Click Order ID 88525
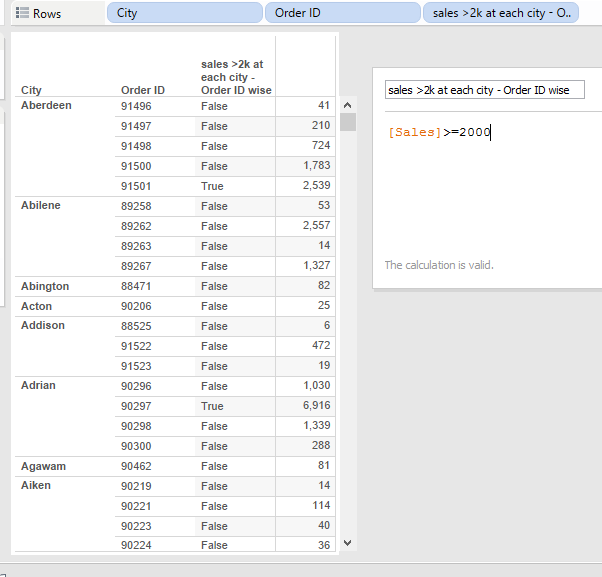The image size is (602, 577). [x=136, y=326]
